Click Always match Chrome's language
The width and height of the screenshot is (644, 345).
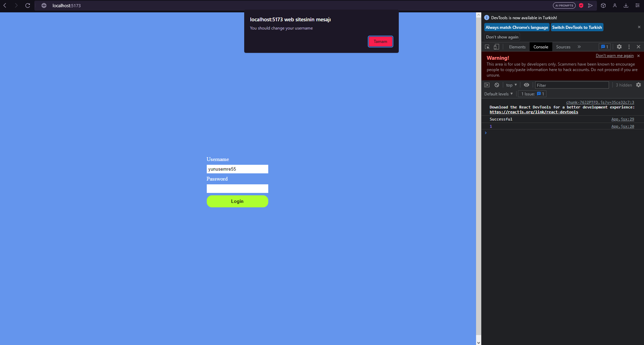point(517,27)
